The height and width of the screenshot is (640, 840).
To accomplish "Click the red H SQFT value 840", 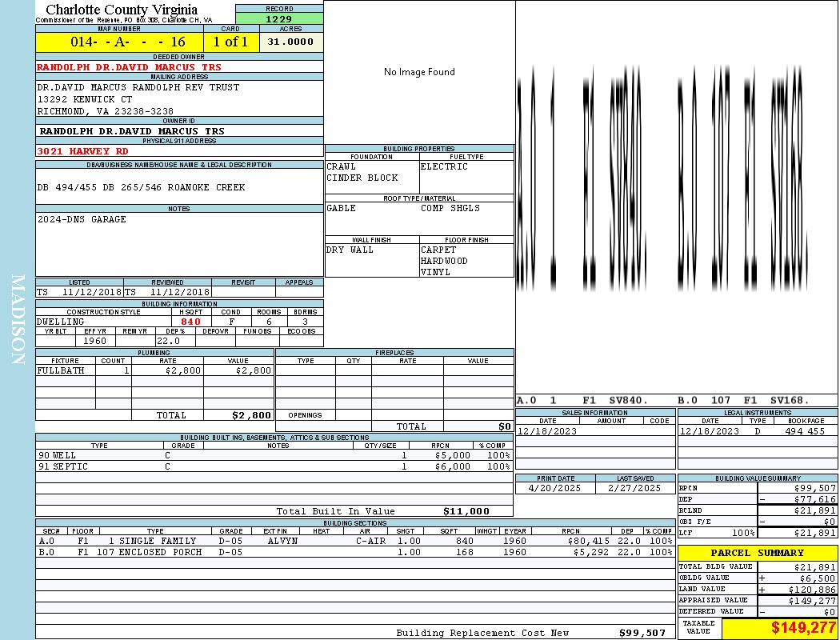I will click(190, 322).
